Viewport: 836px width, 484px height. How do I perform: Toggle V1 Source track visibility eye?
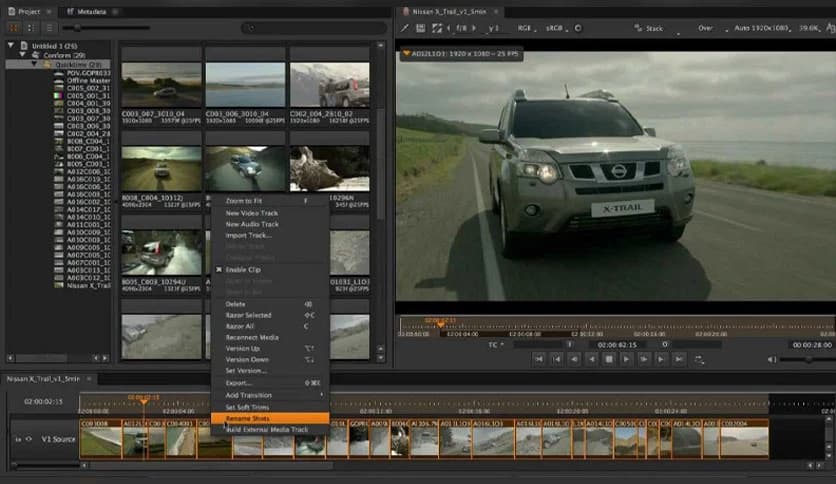[28, 438]
